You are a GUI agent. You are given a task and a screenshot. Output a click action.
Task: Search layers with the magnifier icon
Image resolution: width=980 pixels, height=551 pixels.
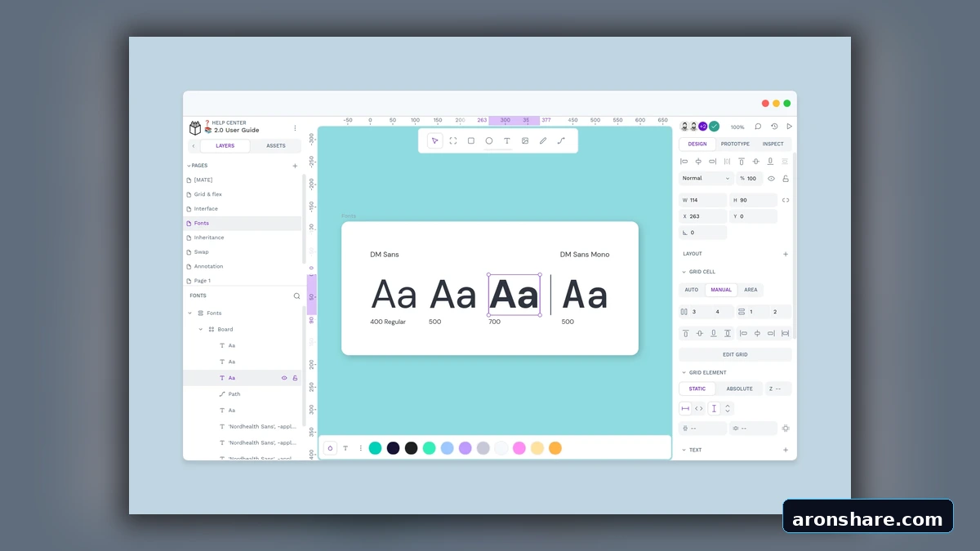pyautogui.click(x=296, y=295)
